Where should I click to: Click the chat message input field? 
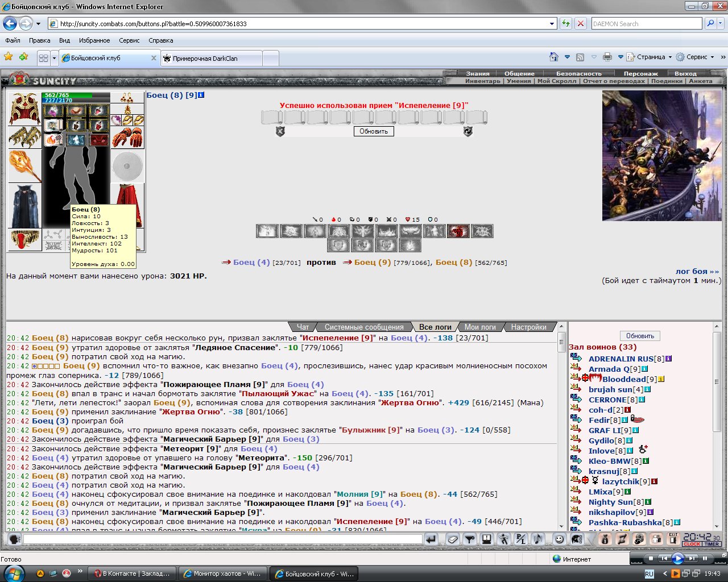click(223, 539)
